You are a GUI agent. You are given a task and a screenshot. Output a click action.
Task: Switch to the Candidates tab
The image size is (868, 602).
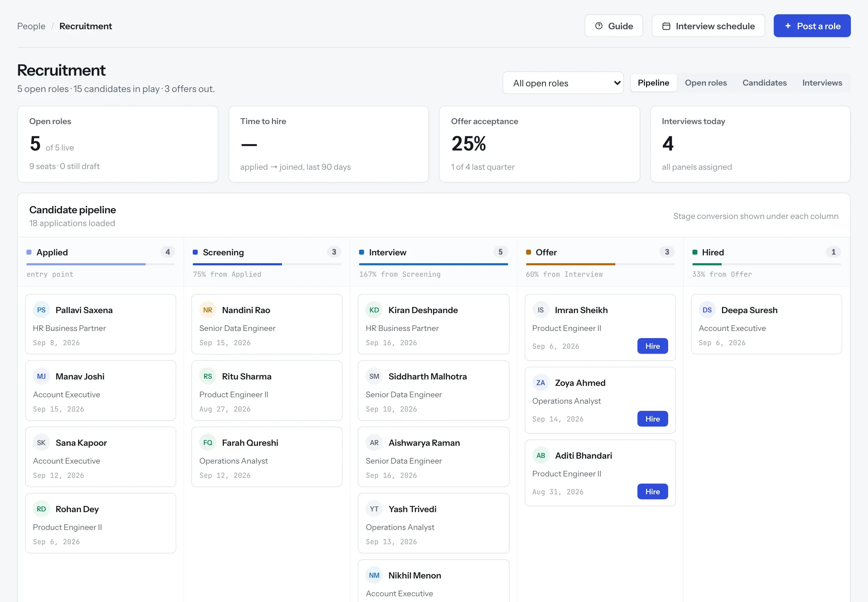(x=764, y=83)
